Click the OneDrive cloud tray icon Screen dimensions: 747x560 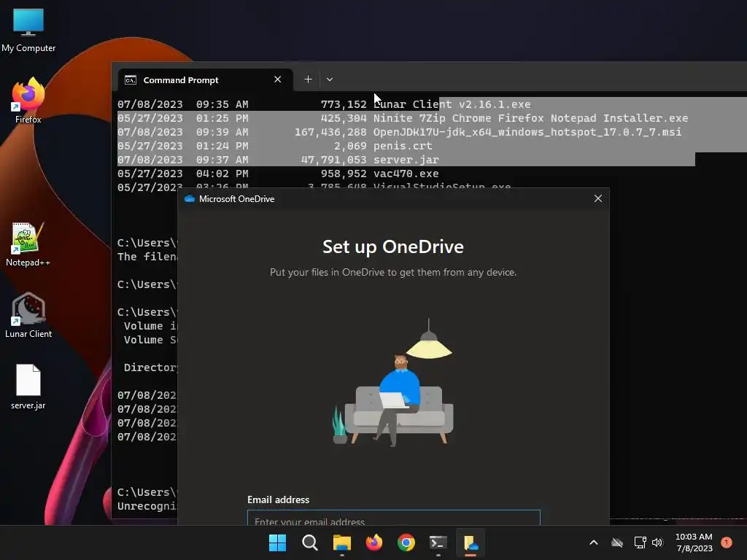[x=617, y=542]
